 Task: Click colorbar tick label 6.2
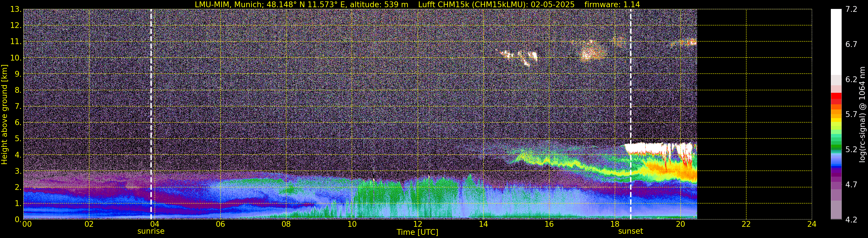click(x=851, y=80)
